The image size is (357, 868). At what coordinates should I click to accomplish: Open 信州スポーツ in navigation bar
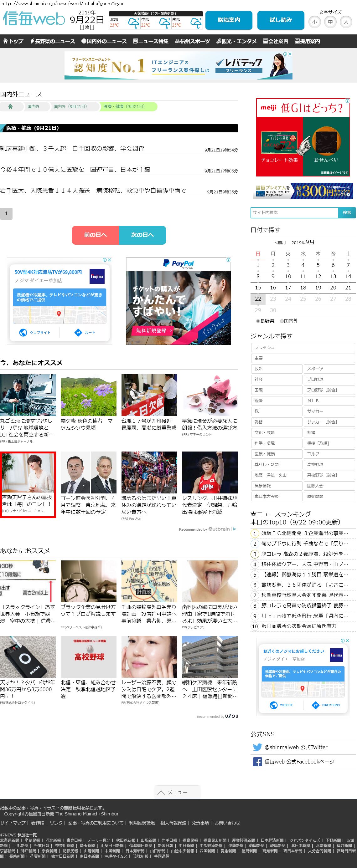tap(192, 41)
